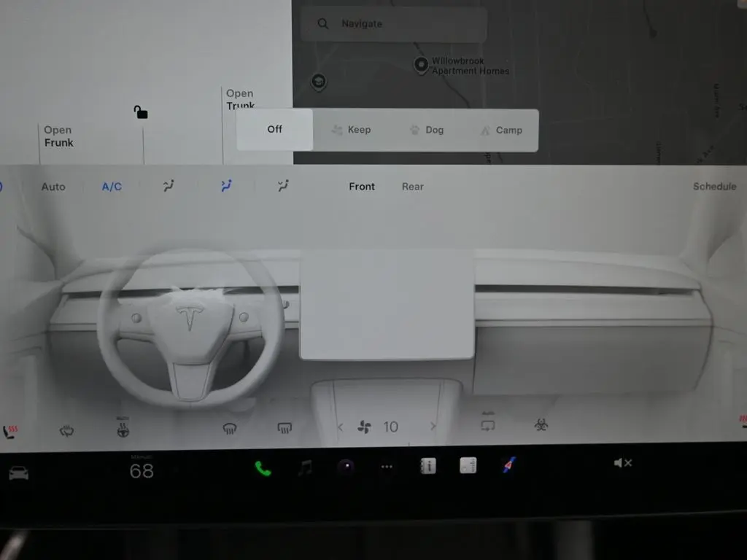Tap the Bioweapon Defense Mode icon

[541, 425]
